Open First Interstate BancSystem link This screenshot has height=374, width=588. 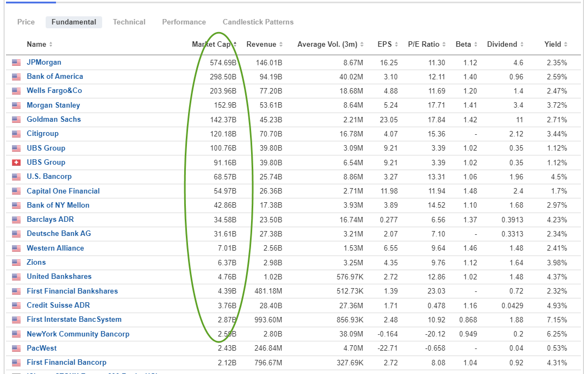click(74, 320)
